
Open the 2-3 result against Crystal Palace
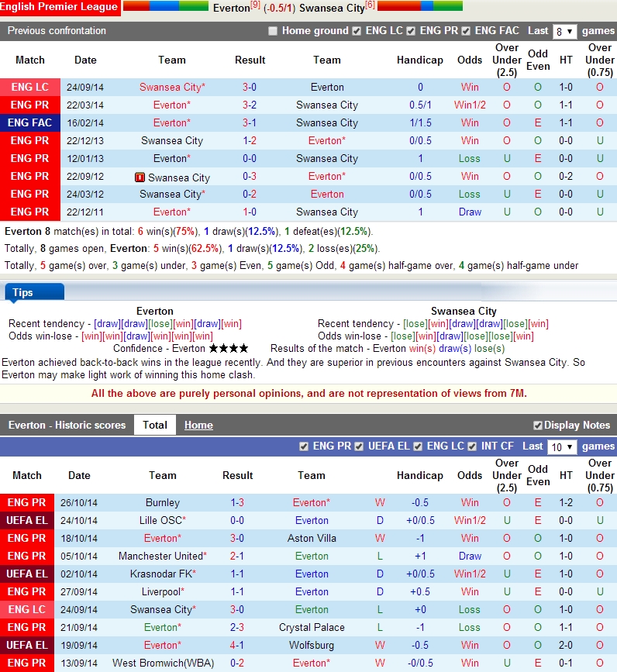click(x=237, y=627)
